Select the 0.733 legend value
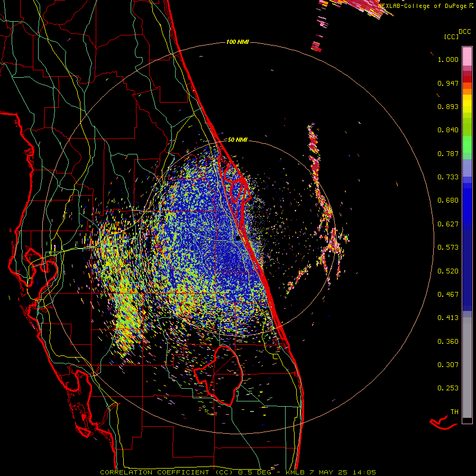476x476 pixels. coord(448,177)
